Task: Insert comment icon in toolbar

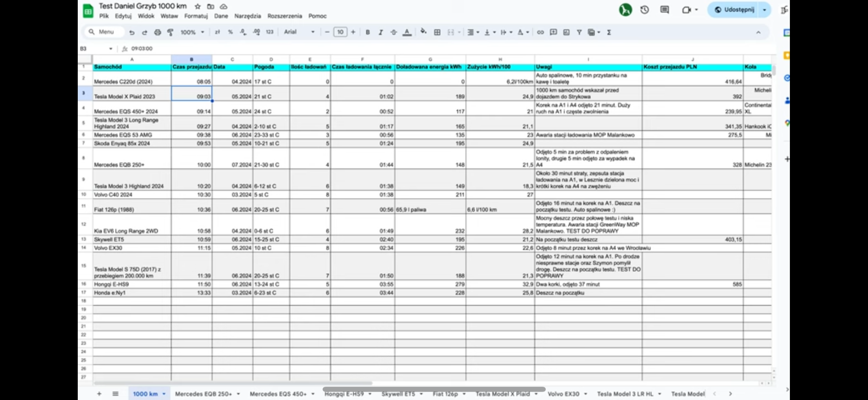Action: tap(553, 32)
